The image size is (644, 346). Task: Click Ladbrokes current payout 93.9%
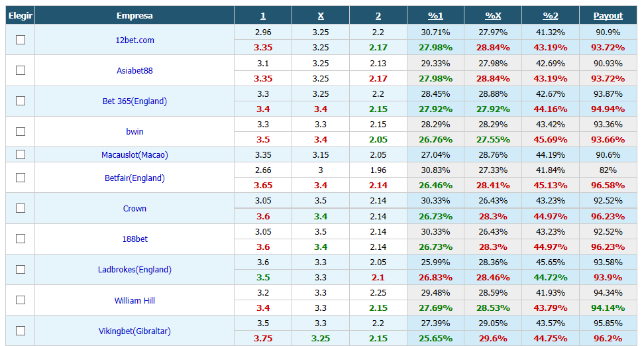608,277
